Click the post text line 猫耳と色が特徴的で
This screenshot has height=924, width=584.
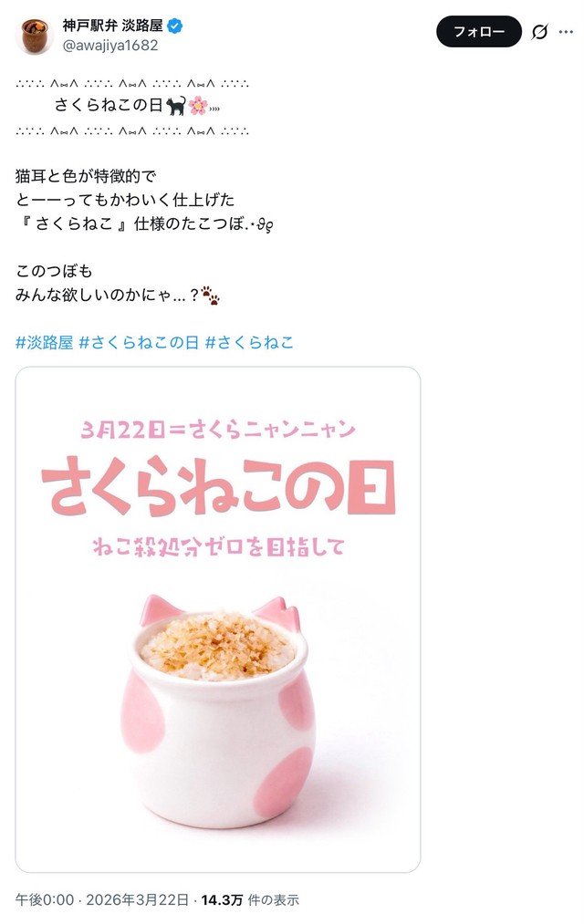[x=86, y=176]
